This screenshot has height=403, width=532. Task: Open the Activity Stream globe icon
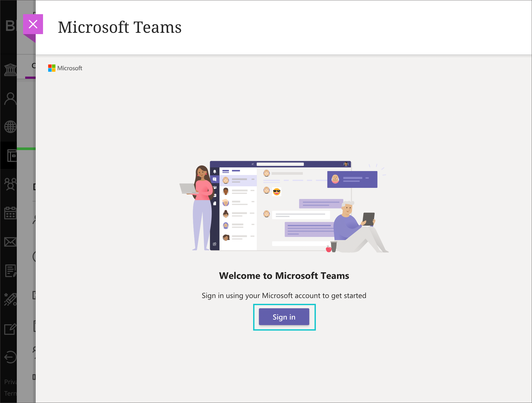coord(10,127)
